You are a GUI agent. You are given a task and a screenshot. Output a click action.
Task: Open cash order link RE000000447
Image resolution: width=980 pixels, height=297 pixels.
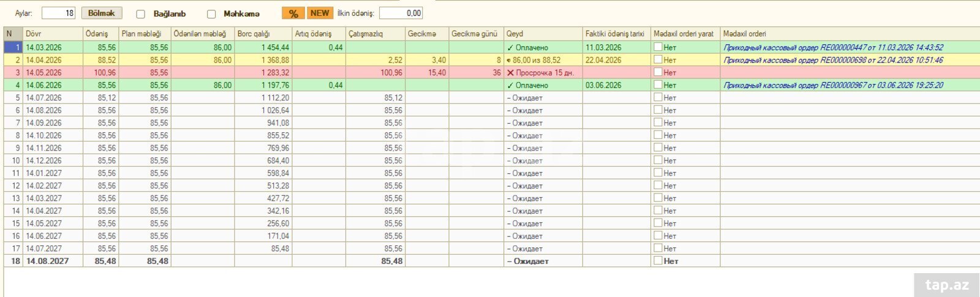pos(833,47)
